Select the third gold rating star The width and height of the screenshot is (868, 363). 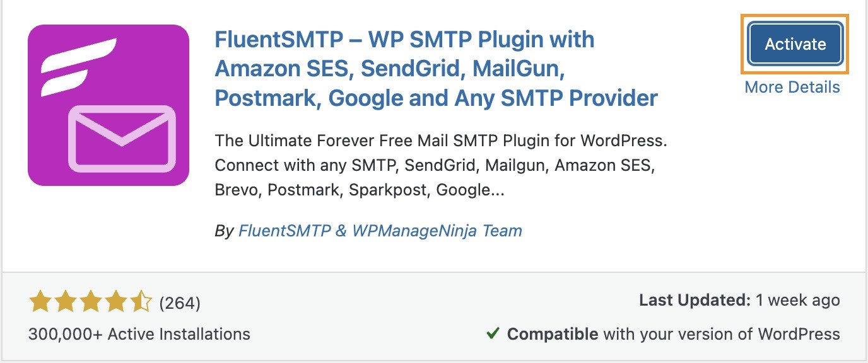[x=90, y=302]
